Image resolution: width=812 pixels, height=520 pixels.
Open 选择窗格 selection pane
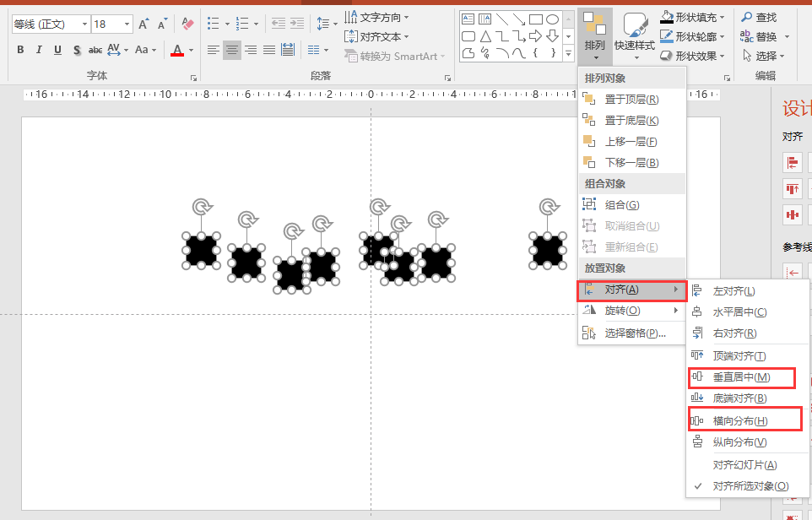pos(631,333)
